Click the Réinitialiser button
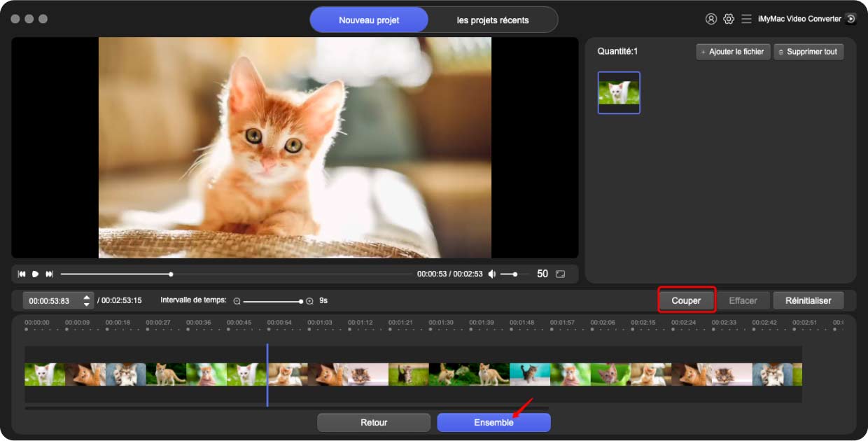The height and width of the screenshot is (441, 868). click(x=808, y=300)
